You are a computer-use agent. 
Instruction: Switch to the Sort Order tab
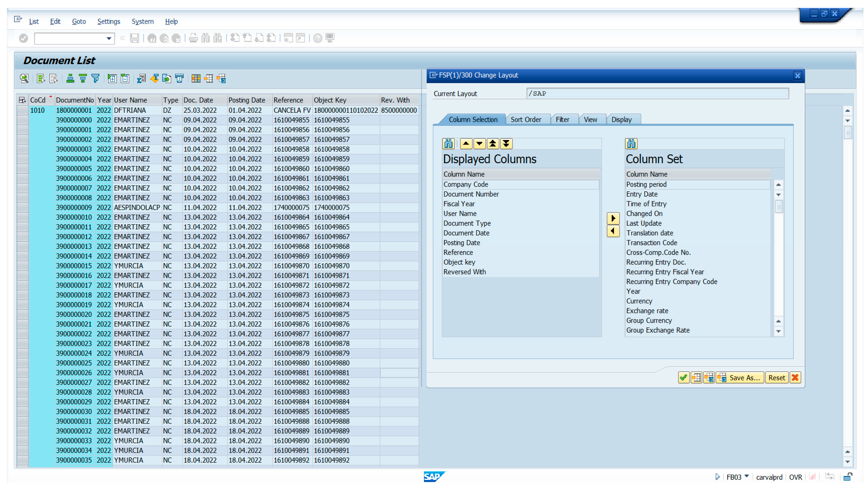pyautogui.click(x=526, y=120)
